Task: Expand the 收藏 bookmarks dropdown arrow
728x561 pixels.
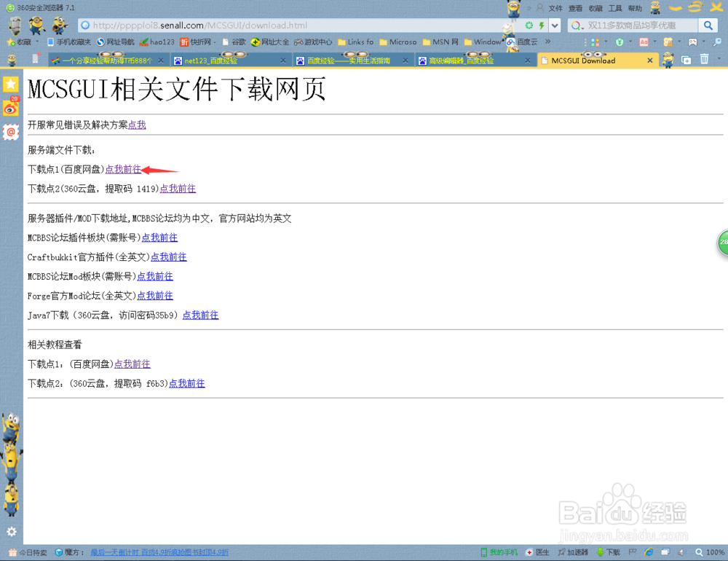Action: tap(37, 42)
